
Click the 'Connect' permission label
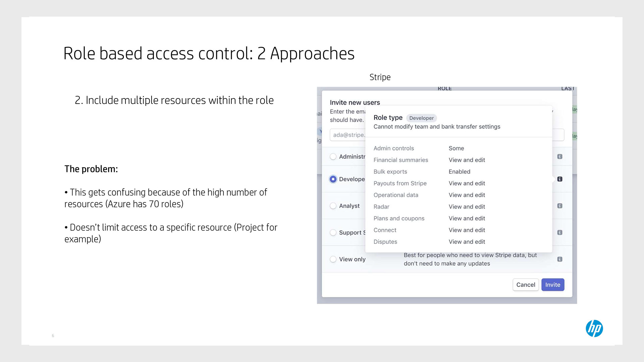(x=385, y=230)
